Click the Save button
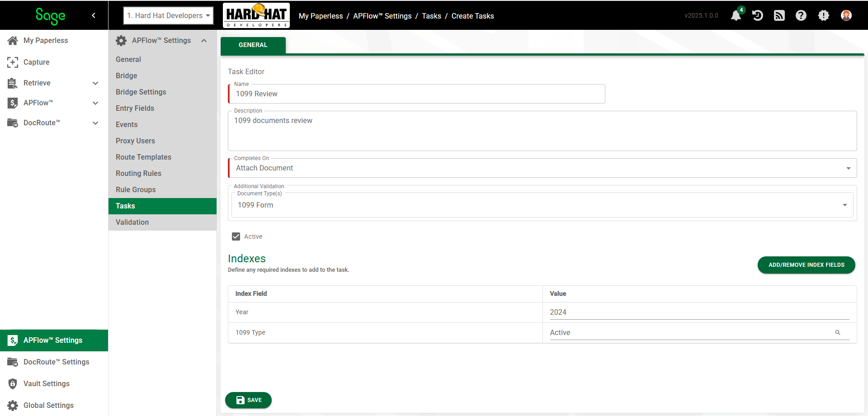The width and height of the screenshot is (868, 416). (249, 400)
